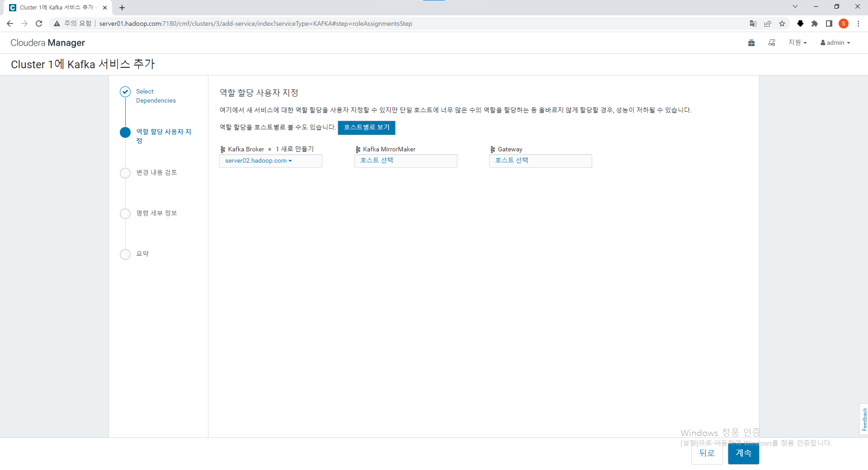The height and width of the screenshot is (470, 868).
Task: Click the Kafka Broker role icon
Action: pos(223,149)
